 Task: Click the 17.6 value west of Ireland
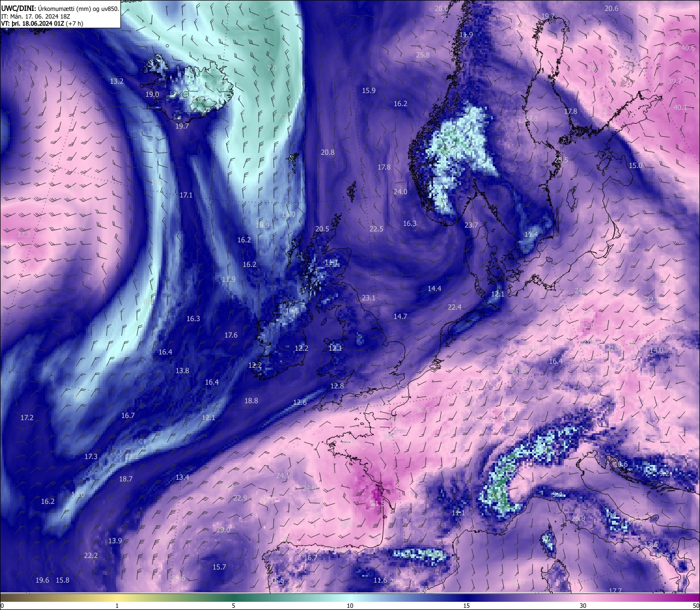pyautogui.click(x=231, y=335)
